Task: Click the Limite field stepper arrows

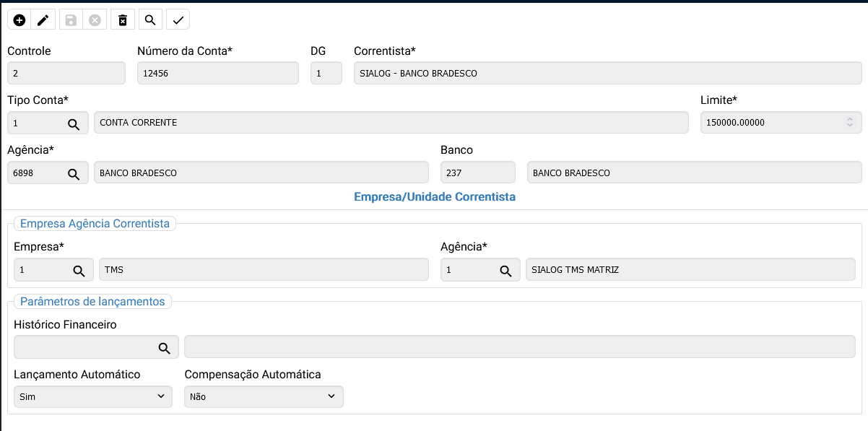Action: click(850, 123)
